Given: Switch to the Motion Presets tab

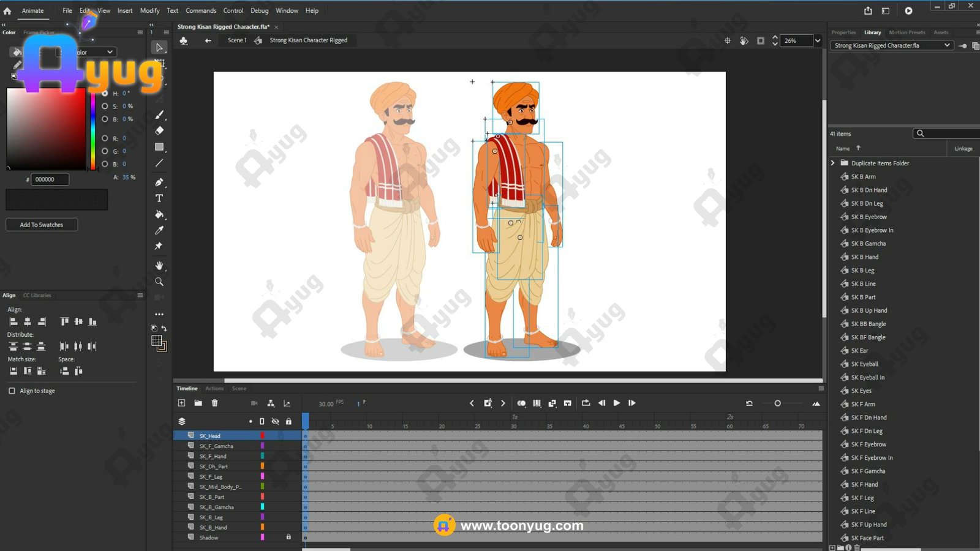Looking at the screenshot, I should pos(907,32).
